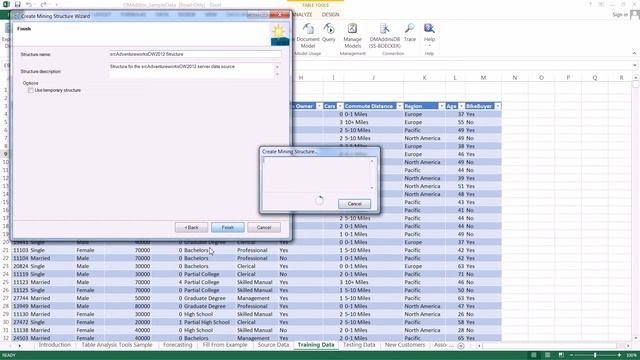The image size is (640, 360).
Task: Open the Testing Data sheet tab
Action: point(359,345)
